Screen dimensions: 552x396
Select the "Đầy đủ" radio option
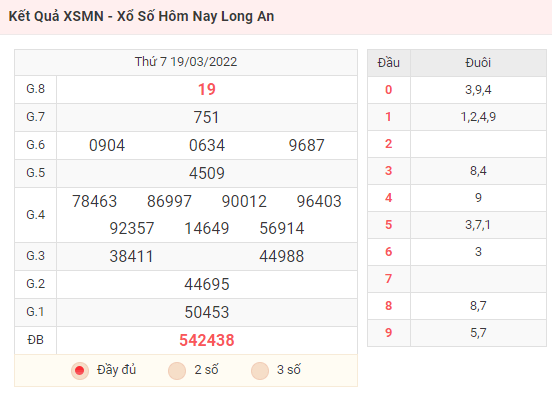point(80,371)
